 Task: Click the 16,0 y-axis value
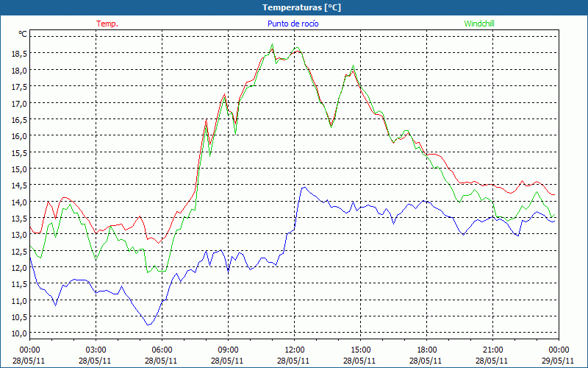(19, 136)
